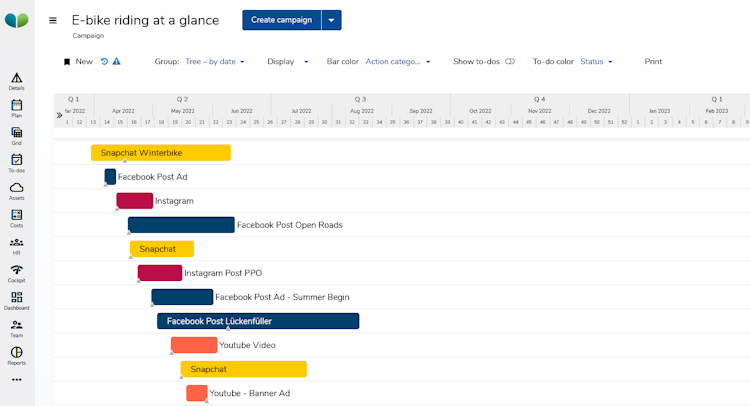Select the Facebook Post Lückenfüller bar
Viewport: 750px width, 406px height.
coord(258,321)
